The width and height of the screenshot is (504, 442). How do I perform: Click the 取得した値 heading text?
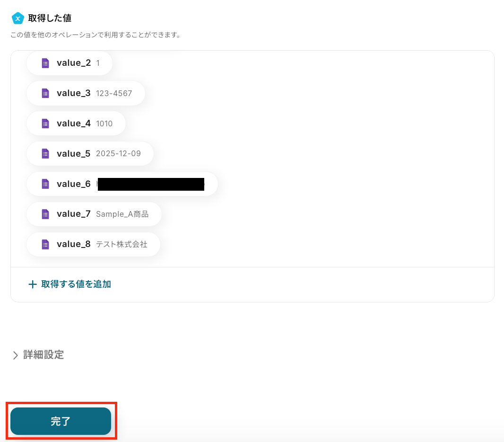click(50, 18)
